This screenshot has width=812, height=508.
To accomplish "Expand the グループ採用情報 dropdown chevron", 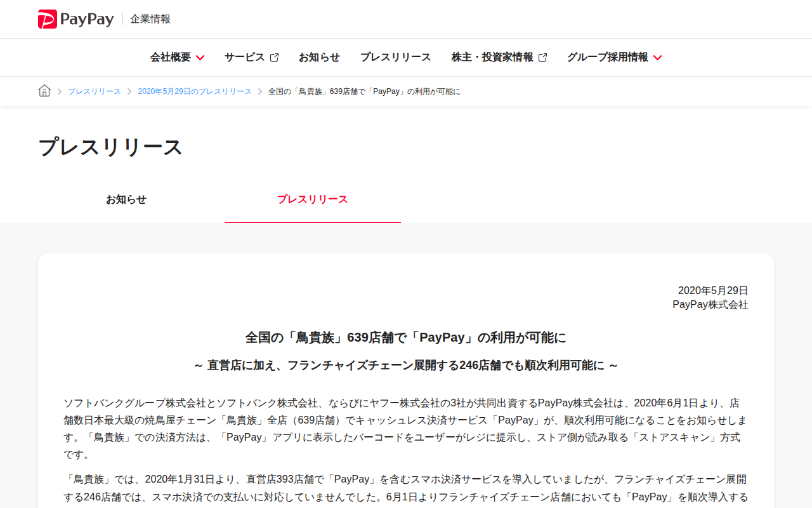I will coord(657,58).
